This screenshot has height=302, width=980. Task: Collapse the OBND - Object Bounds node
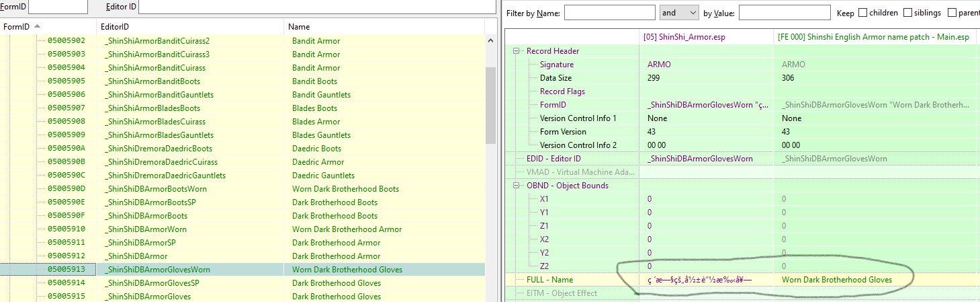pyautogui.click(x=517, y=186)
